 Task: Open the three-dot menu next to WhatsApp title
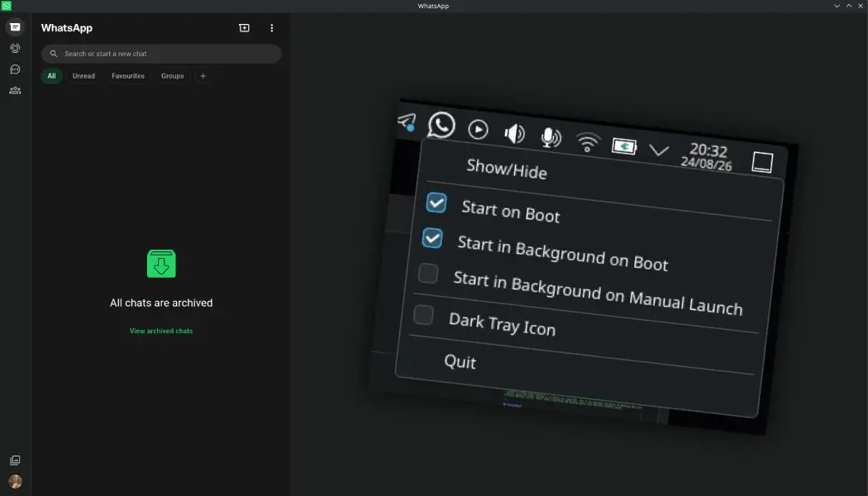pos(271,27)
